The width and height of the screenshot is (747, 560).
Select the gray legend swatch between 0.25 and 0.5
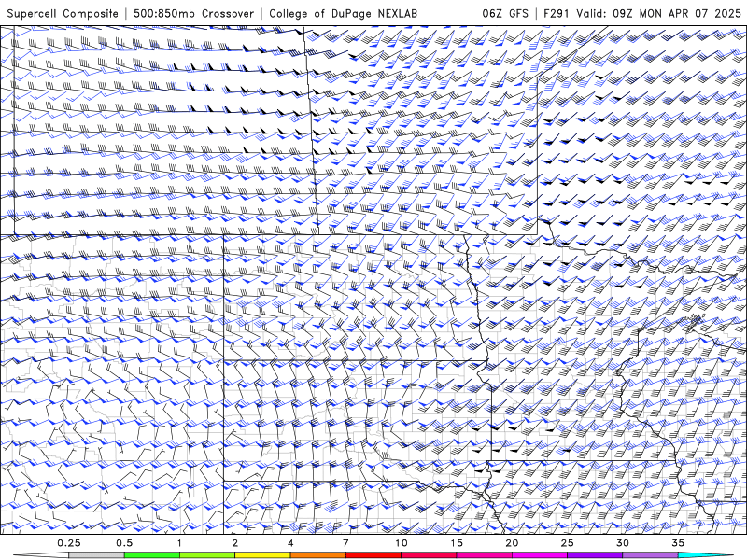[97, 555]
